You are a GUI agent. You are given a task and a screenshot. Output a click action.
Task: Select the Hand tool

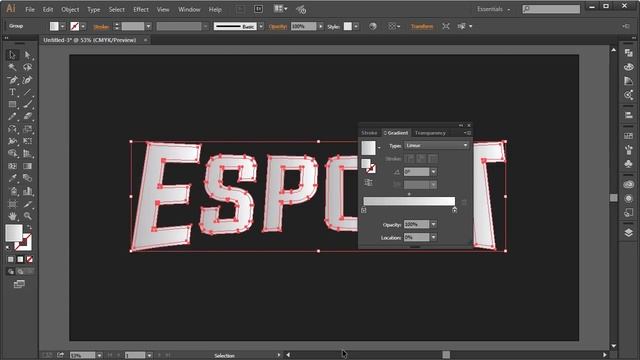(x=12, y=216)
